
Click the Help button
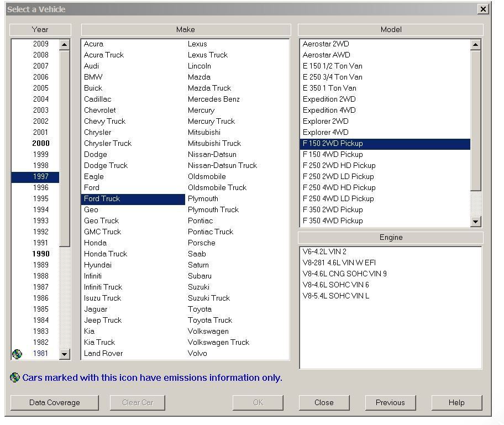tap(456, 402)
